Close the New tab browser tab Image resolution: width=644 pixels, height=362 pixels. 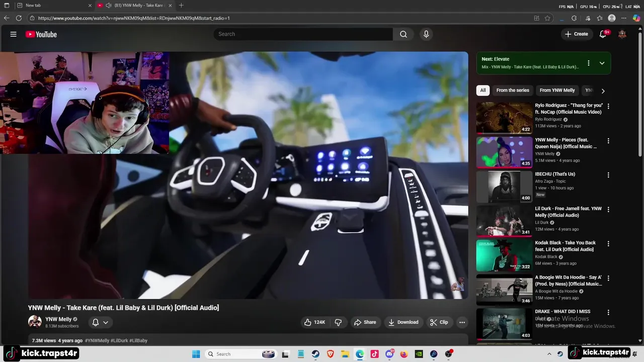[90, 6]
